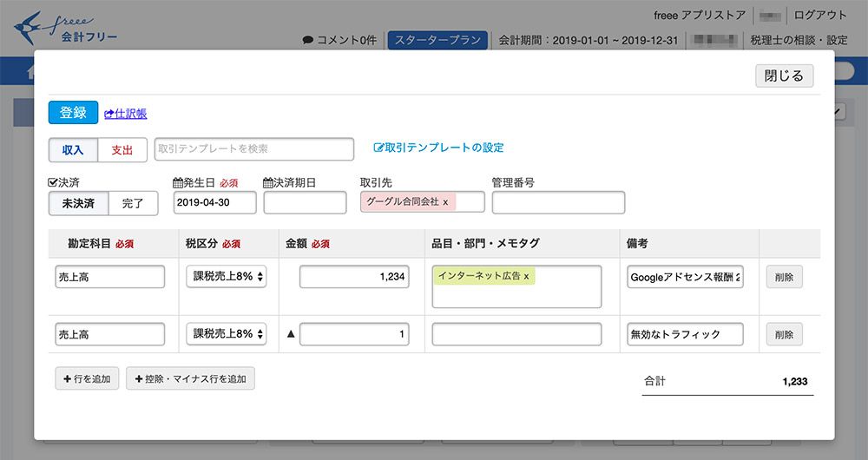
Task: Click the 金額 field showing 1
Action: [x=354, y=334]
